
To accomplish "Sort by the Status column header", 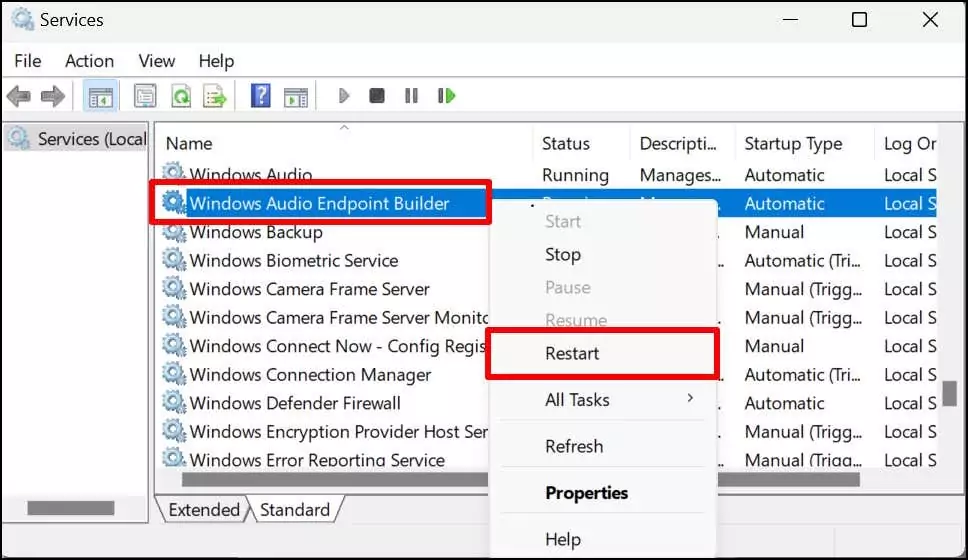I will [x=582, y=143].
